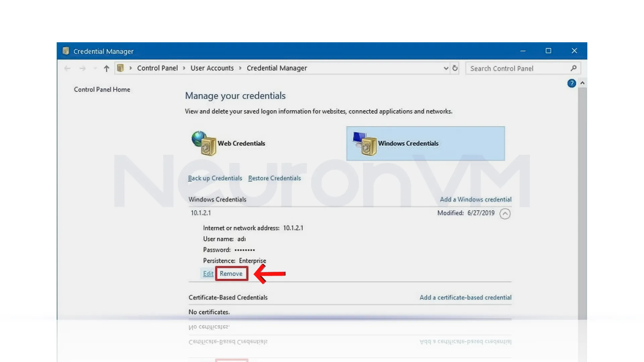Click Credential Manager breadcrumb
The image size is (644, 362).
[277, 68]
